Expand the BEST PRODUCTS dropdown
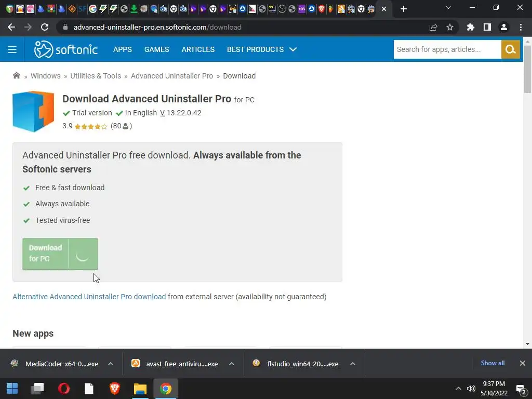Screen dimensions: 532x399 coord(262,49)
